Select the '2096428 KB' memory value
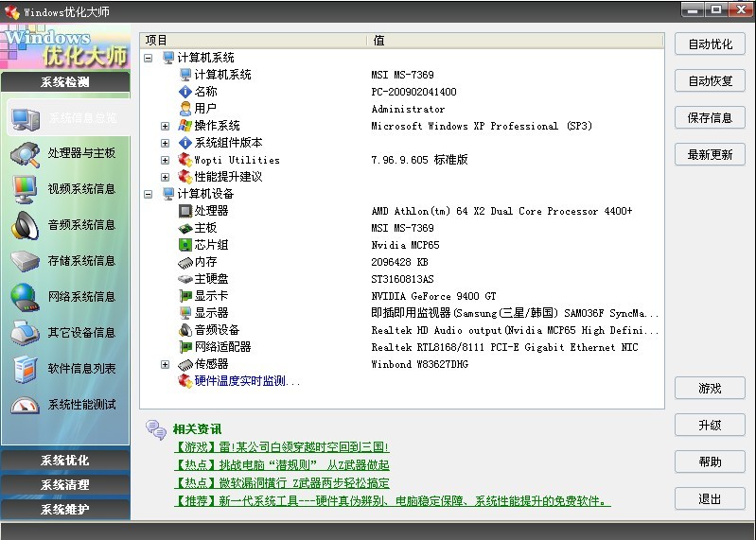 click(399, 263)
